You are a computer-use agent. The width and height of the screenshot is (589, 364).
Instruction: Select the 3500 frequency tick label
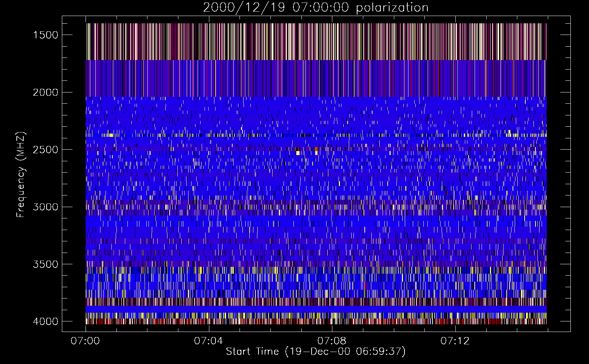(46, 264)
